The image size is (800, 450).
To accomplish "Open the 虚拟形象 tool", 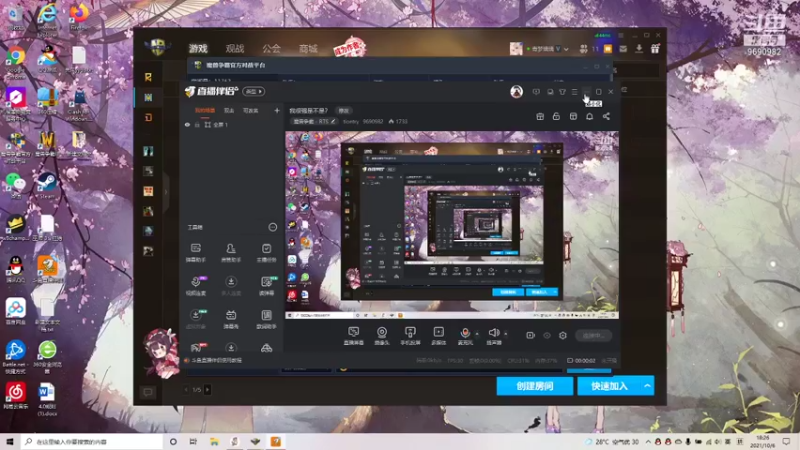I will (196, 319).
